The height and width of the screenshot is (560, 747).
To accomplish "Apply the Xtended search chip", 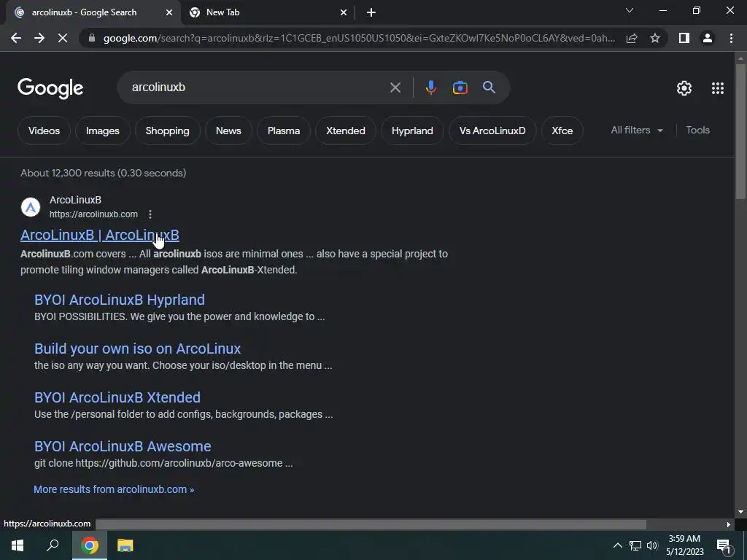I will click(x=345, y=131).
